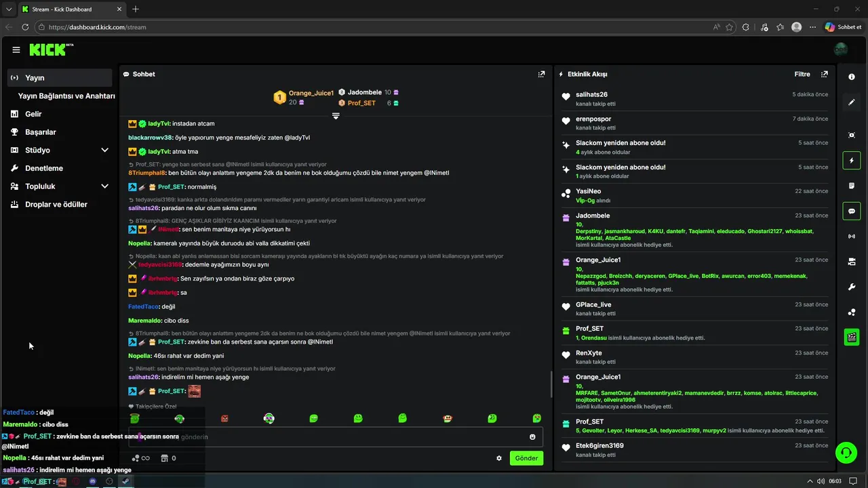Toggle the chat panel icon in right rail
Image resolution: width=868 pixels, height=488 pixels.
[x=852, y=211]
